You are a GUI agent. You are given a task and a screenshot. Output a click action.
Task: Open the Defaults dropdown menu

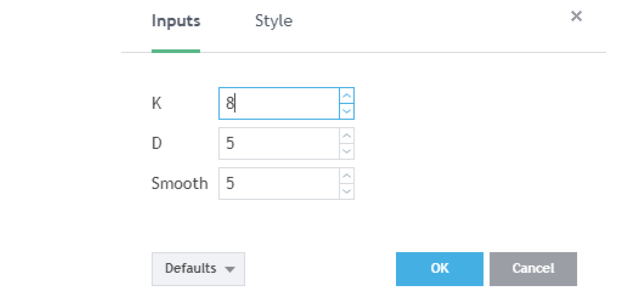click(x=198, y=269)
